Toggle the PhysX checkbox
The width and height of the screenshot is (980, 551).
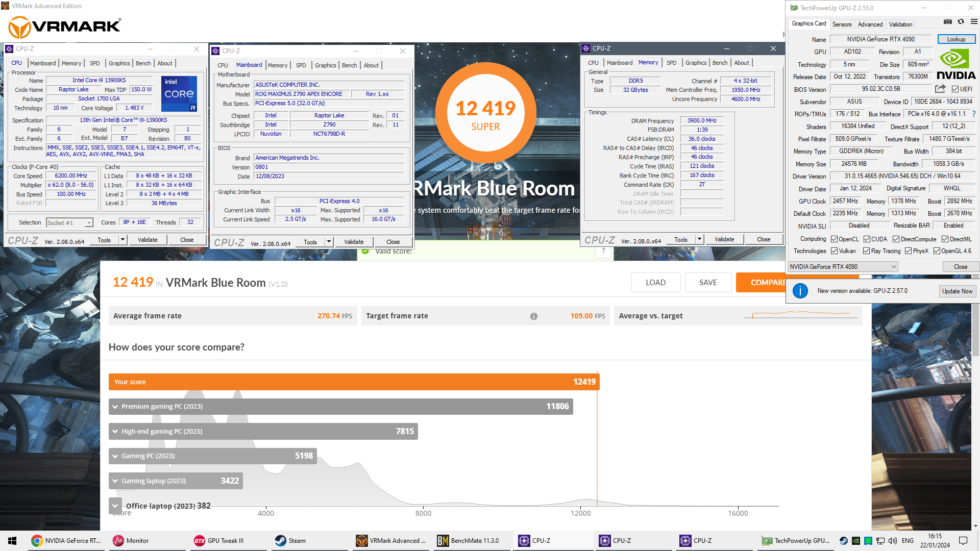click(x=908, y=251)
